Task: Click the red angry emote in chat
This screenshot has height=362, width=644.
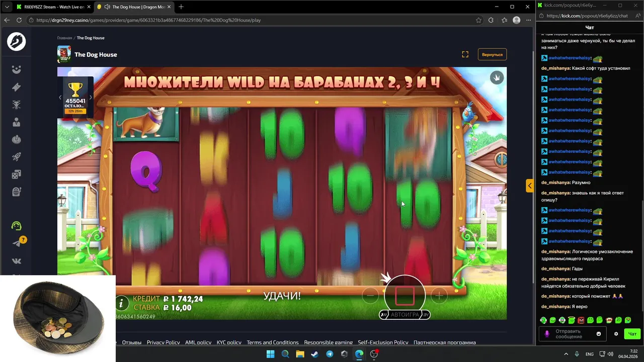Action: [x=581, y=320]
